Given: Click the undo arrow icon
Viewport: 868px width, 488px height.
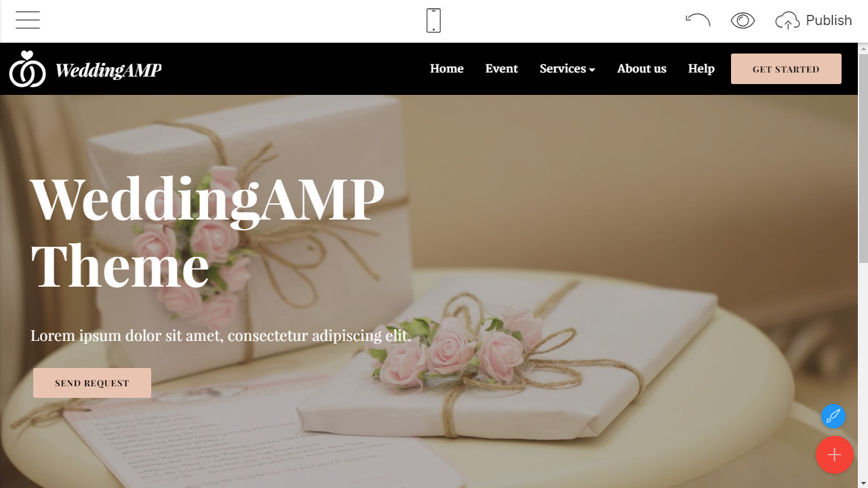Looking at the screenshot, I should pos(698,20).
